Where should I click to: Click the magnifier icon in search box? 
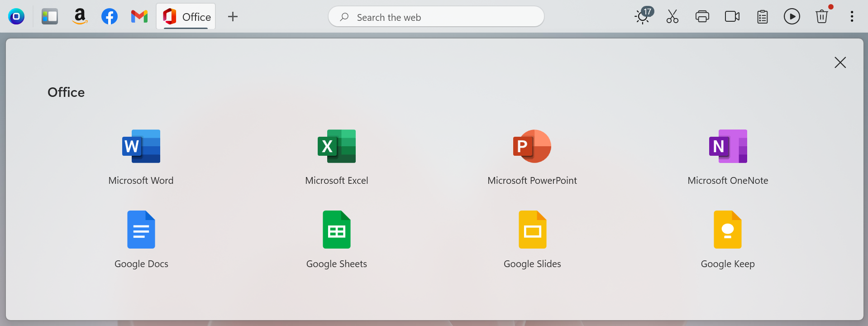(344, 17)
